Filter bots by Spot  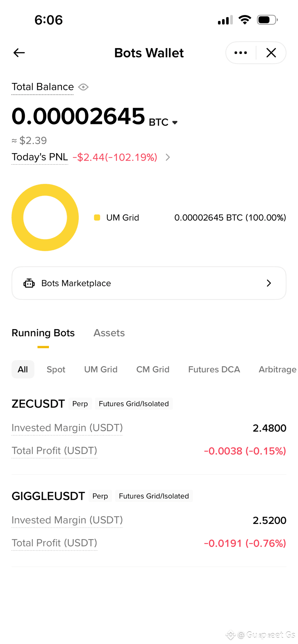tap(56, 369)
